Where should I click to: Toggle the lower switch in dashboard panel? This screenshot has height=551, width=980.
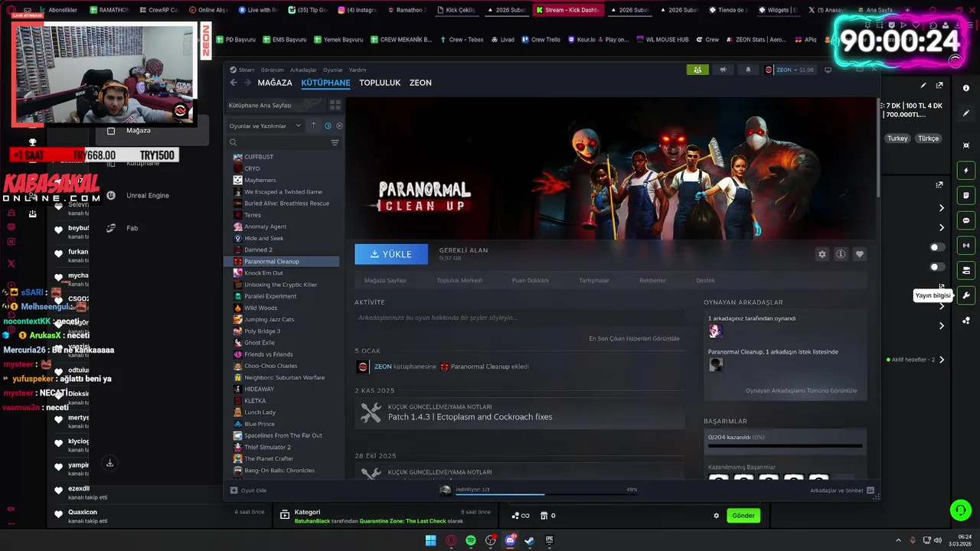click(937, 267)
